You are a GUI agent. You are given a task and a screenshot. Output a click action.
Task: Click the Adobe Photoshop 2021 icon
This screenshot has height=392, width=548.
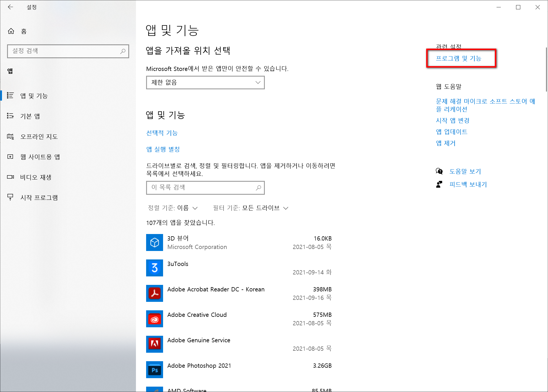click(x=155, y=370)
